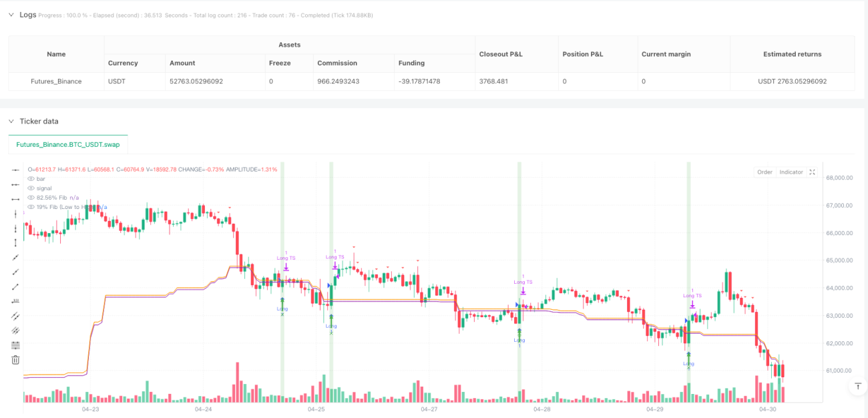868x418 pixels.
Task: Select the Futures_Binance.BTC_USDT.swap tab
Action: pos(68,144)
